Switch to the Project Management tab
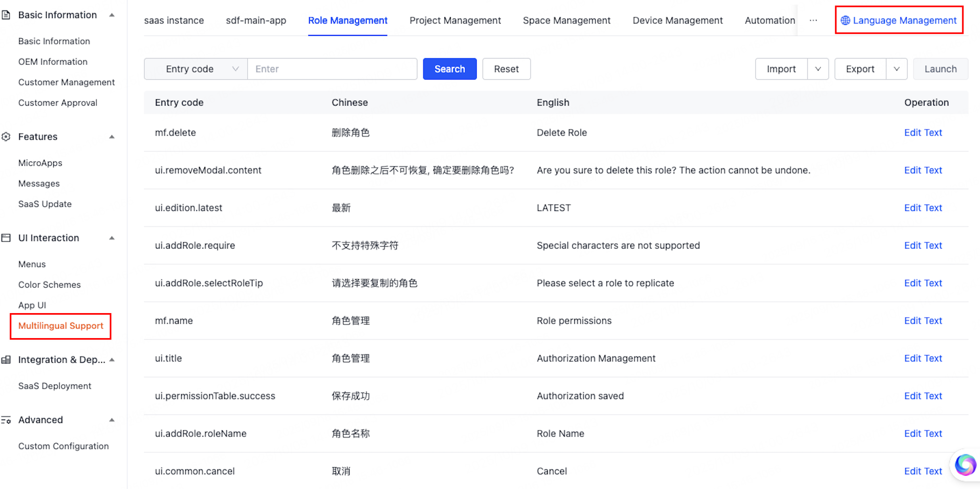980x489 pixels. (455, 20)
